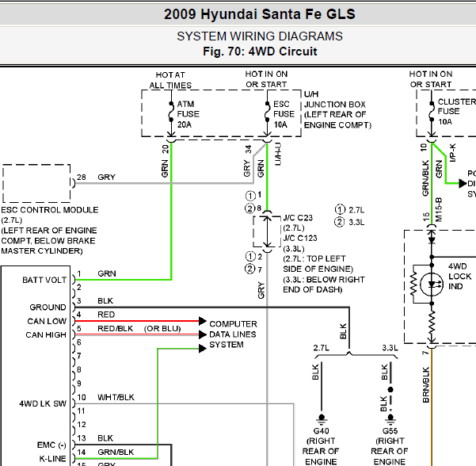Click the 'RED/BLK' wire color at pin 5
The width and height of the screenshot is (476, 466).
pos(115,329)
